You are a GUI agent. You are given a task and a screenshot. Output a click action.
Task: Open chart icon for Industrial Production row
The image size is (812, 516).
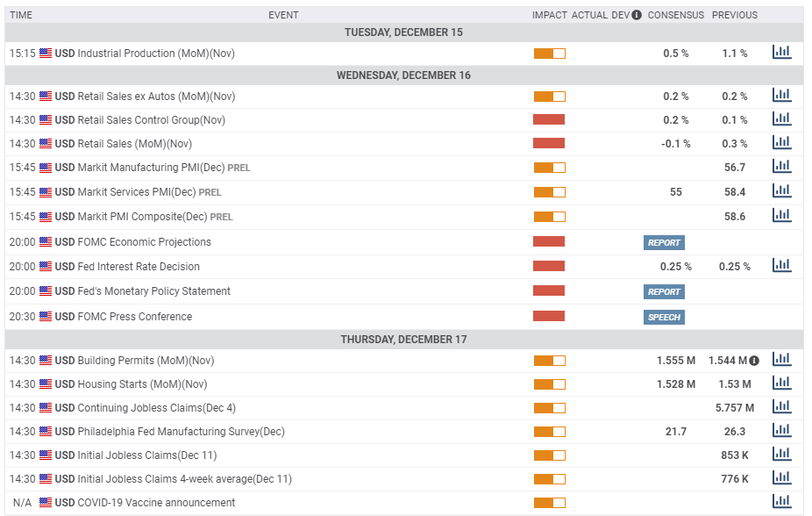pos(781,53)
